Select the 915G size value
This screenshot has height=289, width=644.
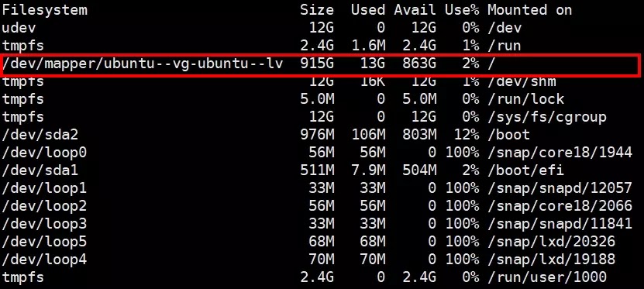(317, 64)
